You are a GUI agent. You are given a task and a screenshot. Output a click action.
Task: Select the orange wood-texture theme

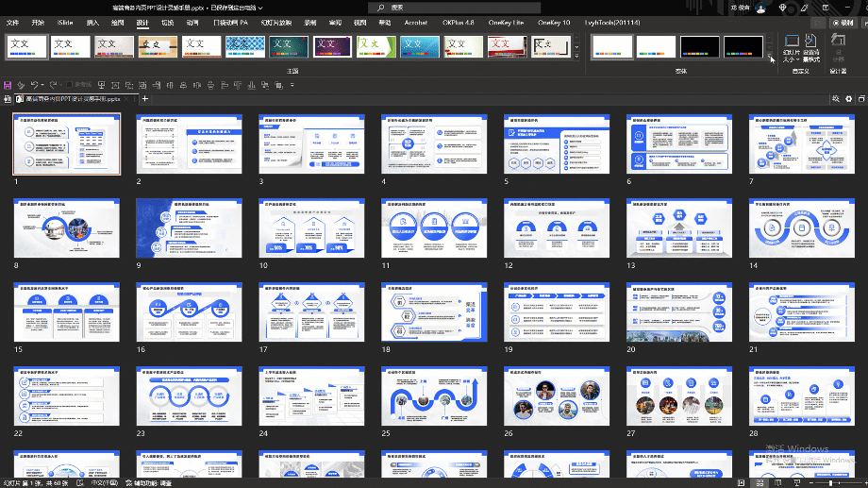click(158, 46)
